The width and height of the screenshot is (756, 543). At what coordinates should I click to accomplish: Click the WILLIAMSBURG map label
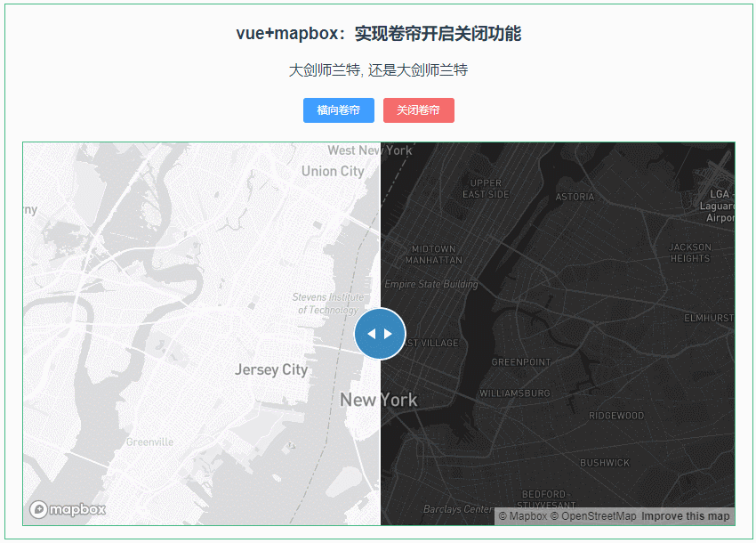pos(514,393)
